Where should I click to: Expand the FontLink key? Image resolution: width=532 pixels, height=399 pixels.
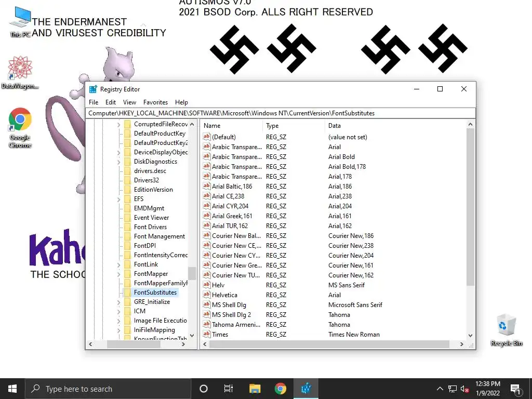coord(118,264)
